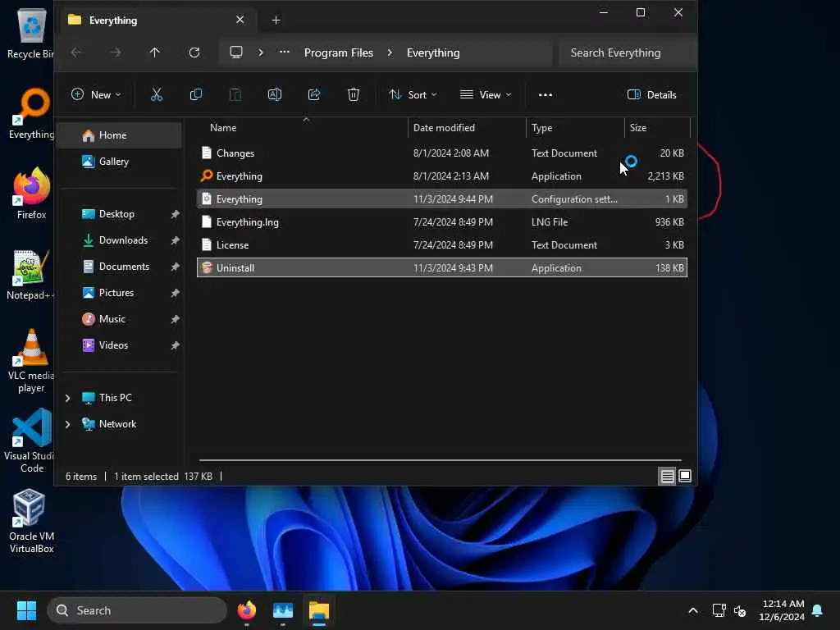The width and height of the screenshot is (840, 630).
Task: Open the Firefox desktop shortcut
Action: [x=31, y=194]
